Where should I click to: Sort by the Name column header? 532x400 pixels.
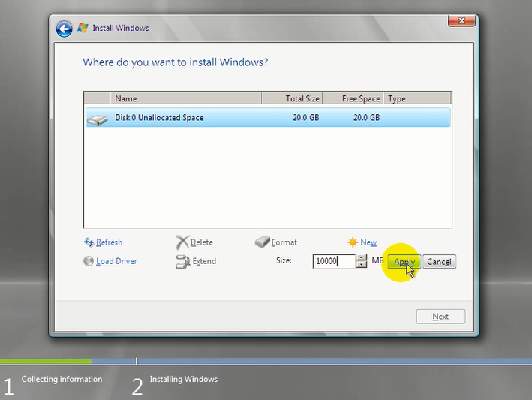pyautogui.click(x=185, y=98)
